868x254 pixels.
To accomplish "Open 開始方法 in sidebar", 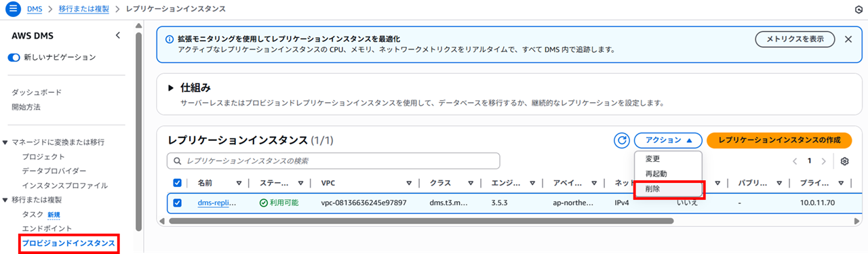I will [x=26, y=107].
